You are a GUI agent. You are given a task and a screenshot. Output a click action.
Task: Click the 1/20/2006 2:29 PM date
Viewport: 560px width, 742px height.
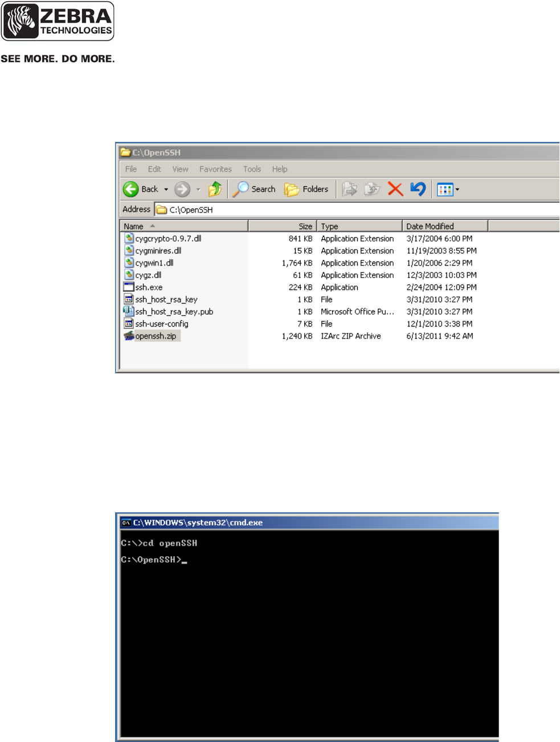[x=439, y=263]
